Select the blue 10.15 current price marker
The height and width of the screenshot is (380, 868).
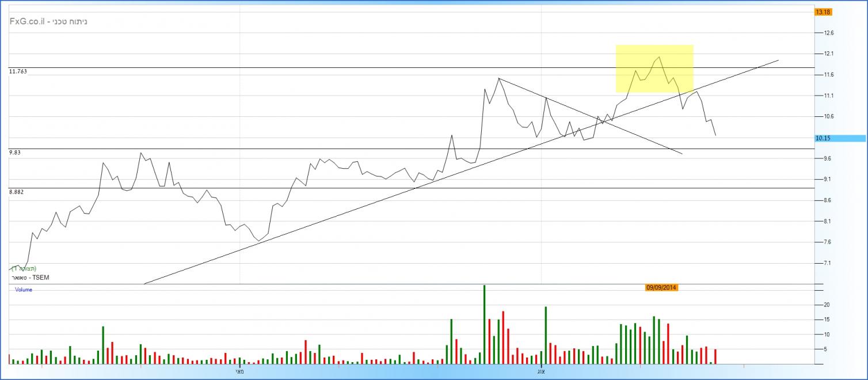coord(839,138)
